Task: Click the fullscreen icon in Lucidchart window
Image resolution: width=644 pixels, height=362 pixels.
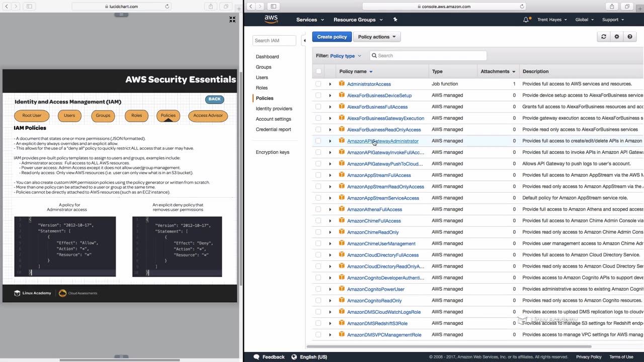Action: click(x=232, y=19)
